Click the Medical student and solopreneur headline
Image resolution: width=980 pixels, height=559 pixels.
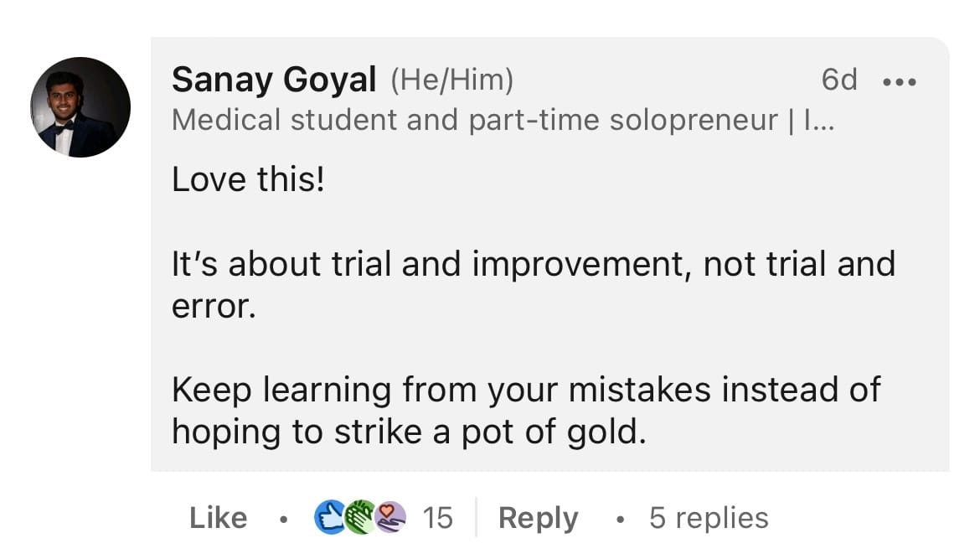click(x=503, y=120)
